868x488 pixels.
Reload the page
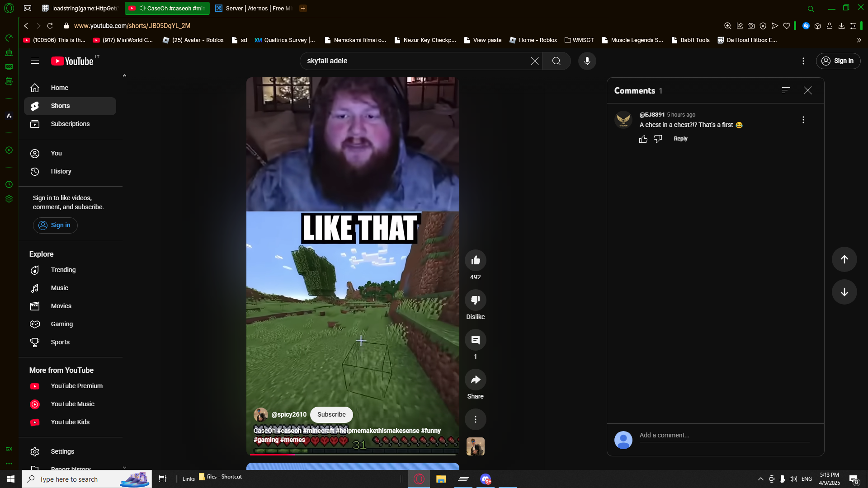click(50, 26)
